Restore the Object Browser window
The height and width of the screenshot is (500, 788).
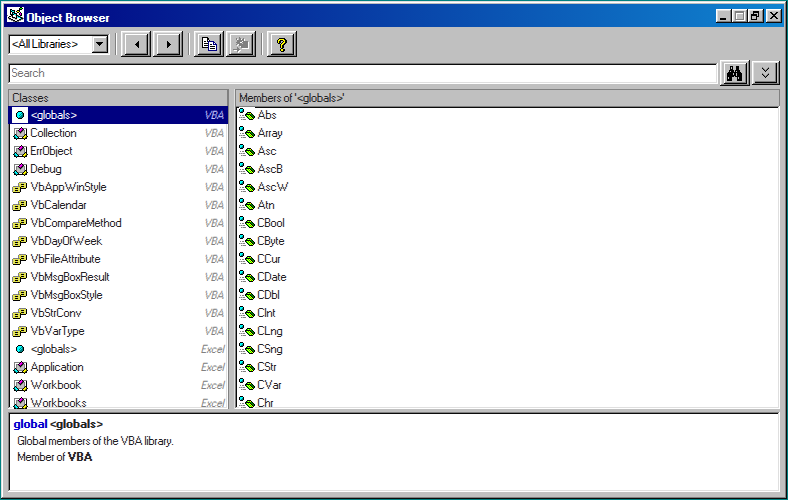[x=755, y=16]
